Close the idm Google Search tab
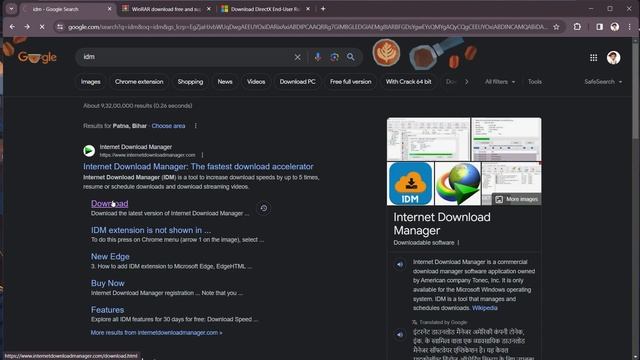The image size is (640, 360). click(109, 9)
